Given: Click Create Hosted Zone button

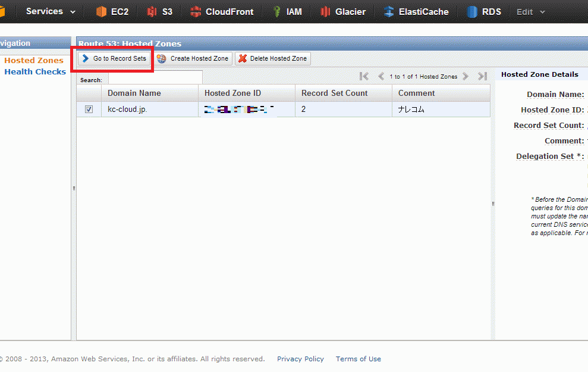Looking at the screenshot, I should [x=193, y=58].
